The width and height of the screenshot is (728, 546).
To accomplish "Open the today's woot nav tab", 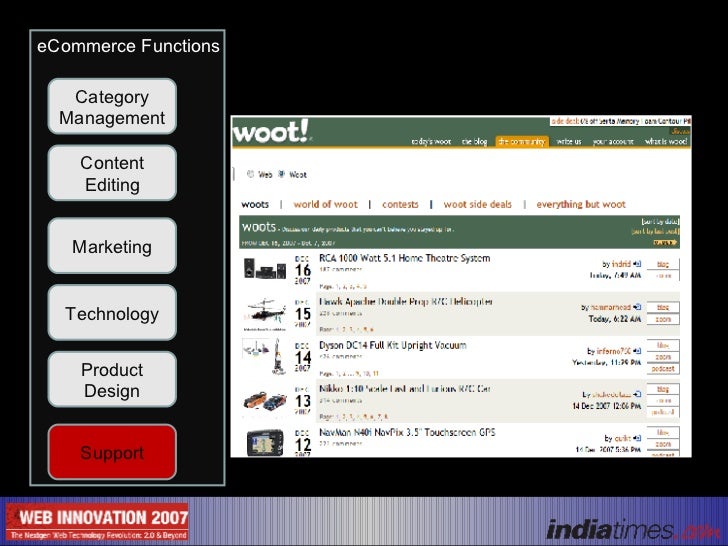I will pyautogui.click(x=431, y=141).
